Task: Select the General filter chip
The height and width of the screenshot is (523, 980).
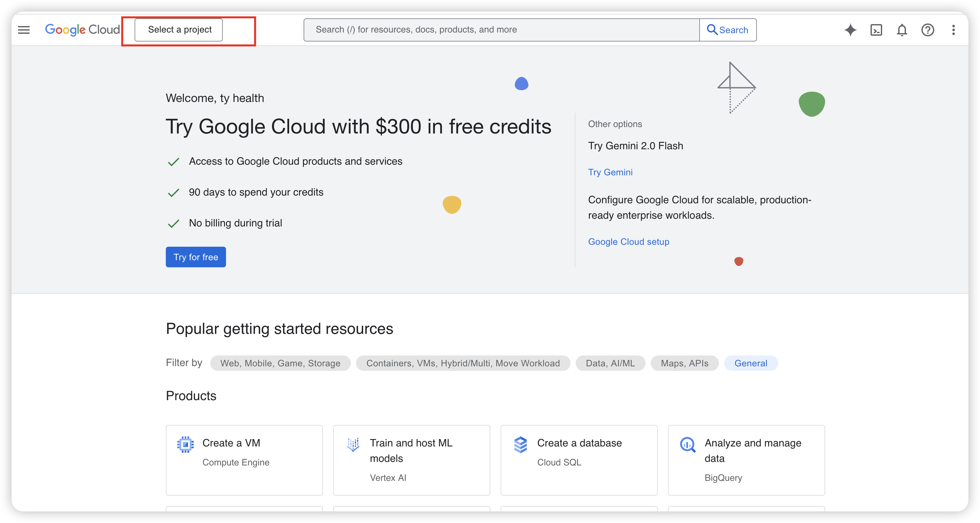Action: point(750,363)
